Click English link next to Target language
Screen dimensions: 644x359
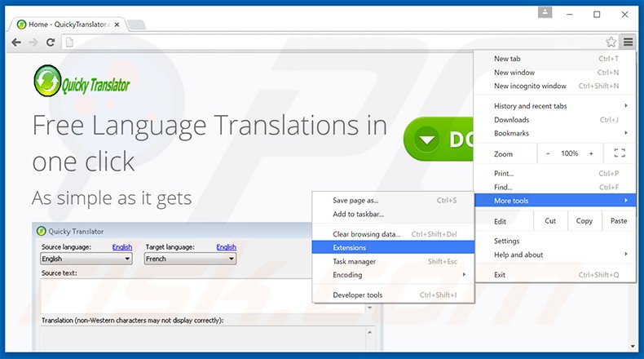pyautogui.click(x=227, y=247)
